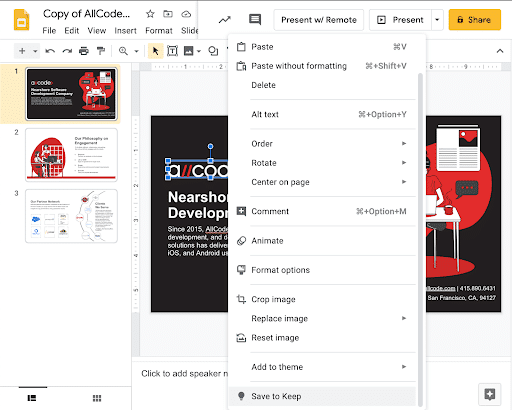This screenshot has width=512, height=410.
Task: Choose Delete from the context menu
Action: coord(322,85)
